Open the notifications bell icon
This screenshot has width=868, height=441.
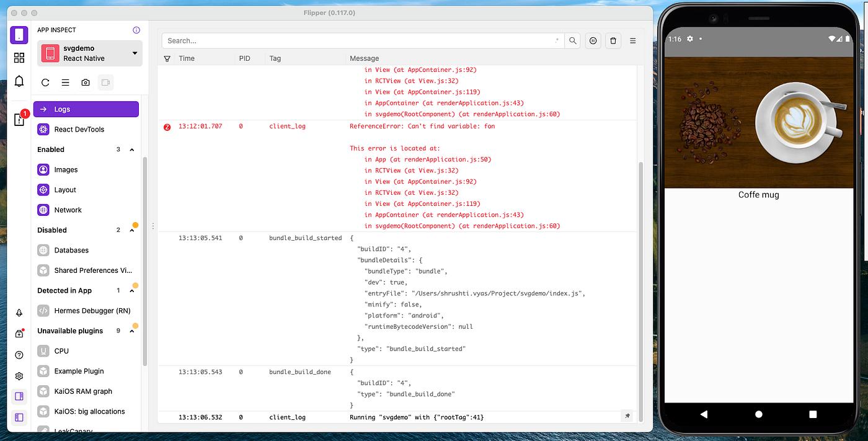pyautogui.click(x=19, y=81)
